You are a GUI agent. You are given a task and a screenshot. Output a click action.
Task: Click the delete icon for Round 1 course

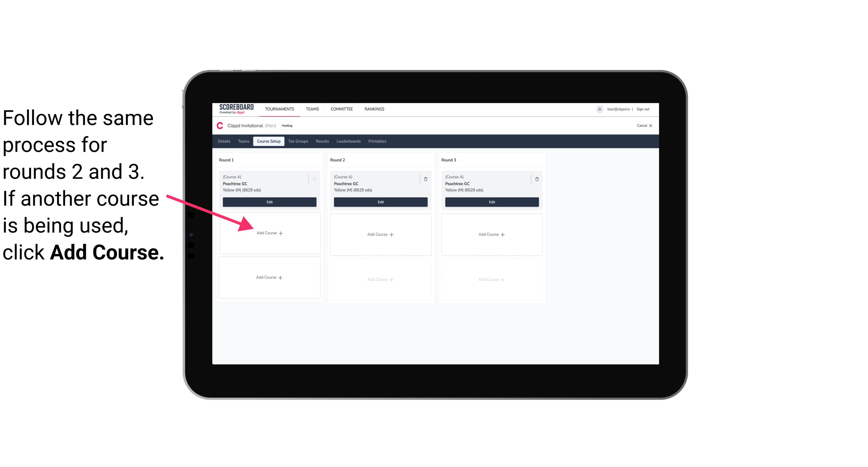coord(316,179)
